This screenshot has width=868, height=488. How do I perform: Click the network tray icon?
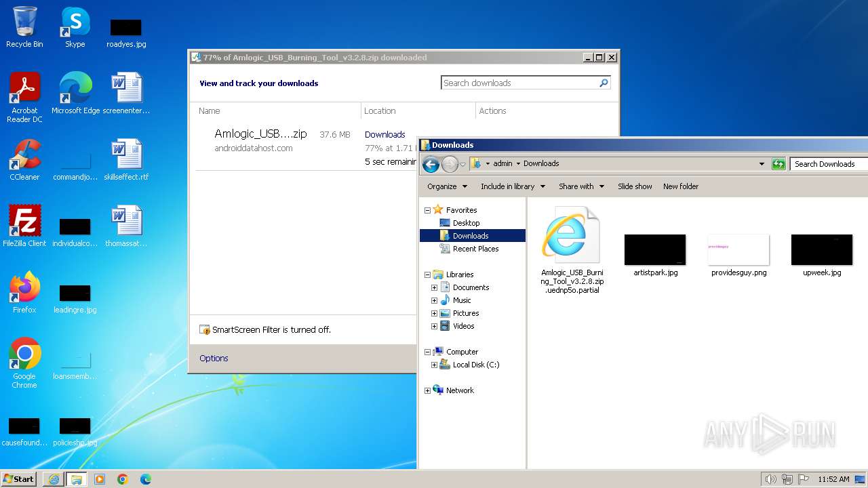tap(787, 479)
